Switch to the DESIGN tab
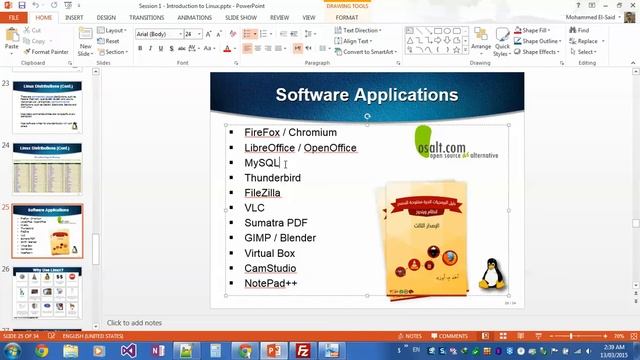This screenshot has height=360, width=640. pos(106,18)
